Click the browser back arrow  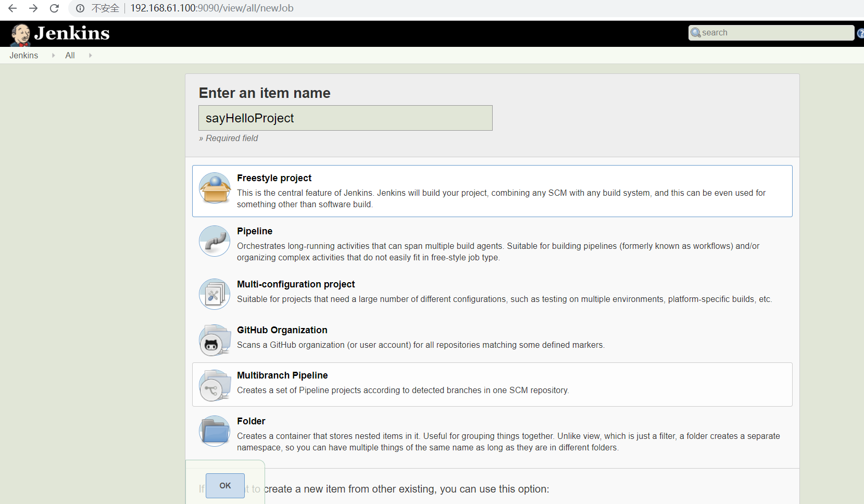pos(12,8)
